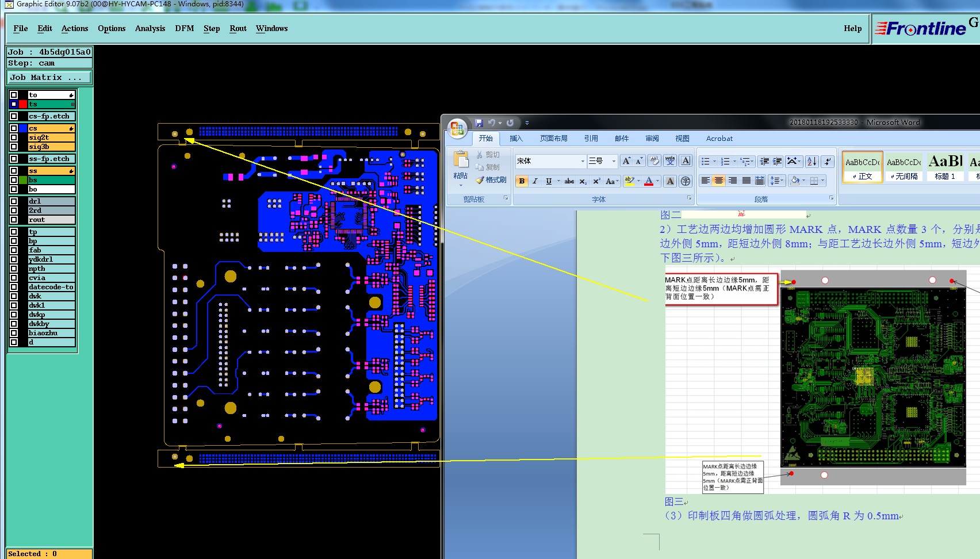980x559 pixels.
Task: Click the blue color swatch of cs layer
Action: [23, 128]
